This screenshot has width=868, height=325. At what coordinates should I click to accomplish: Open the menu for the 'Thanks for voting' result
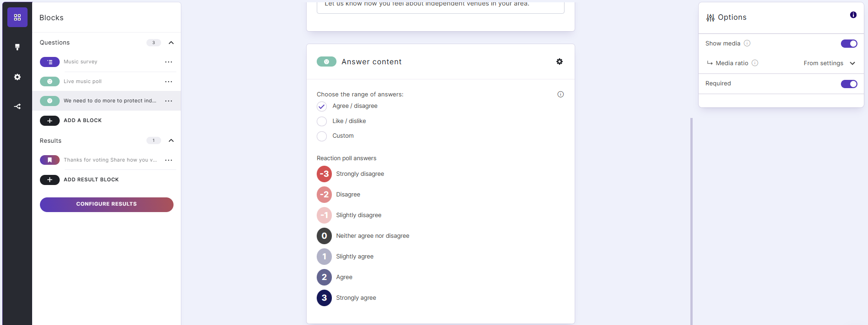click(x=168, y=160)
